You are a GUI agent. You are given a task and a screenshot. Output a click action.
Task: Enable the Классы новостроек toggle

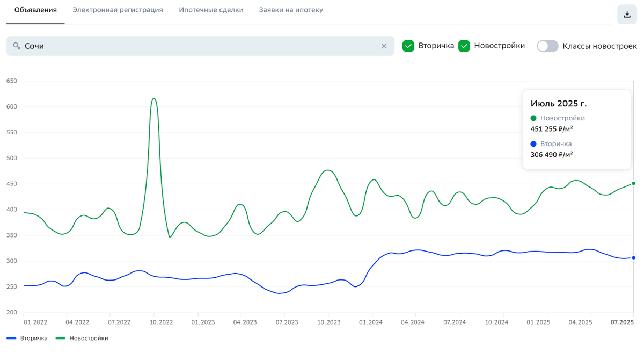(547, 46)
